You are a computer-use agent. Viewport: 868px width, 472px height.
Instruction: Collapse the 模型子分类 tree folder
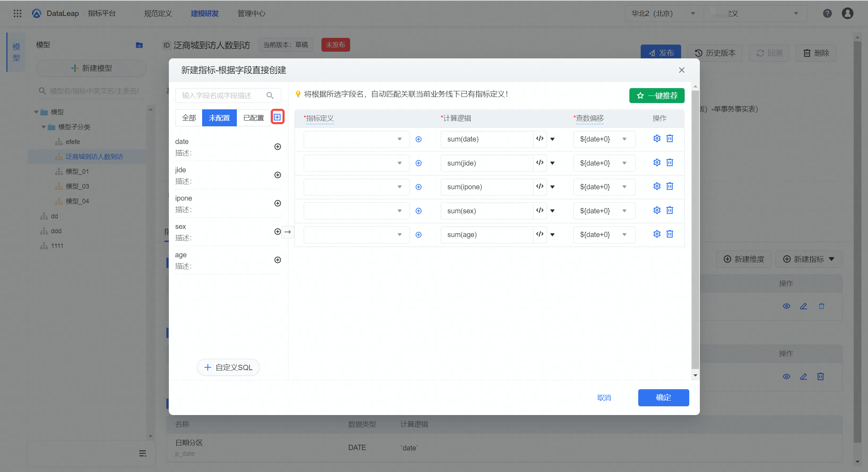(44, 127)
